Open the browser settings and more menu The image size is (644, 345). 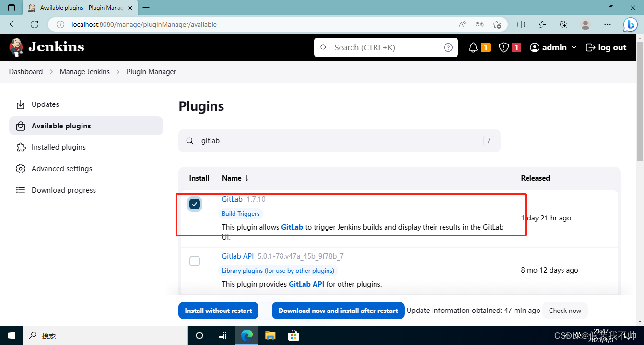pyautogui.click(x=608, y=24)
